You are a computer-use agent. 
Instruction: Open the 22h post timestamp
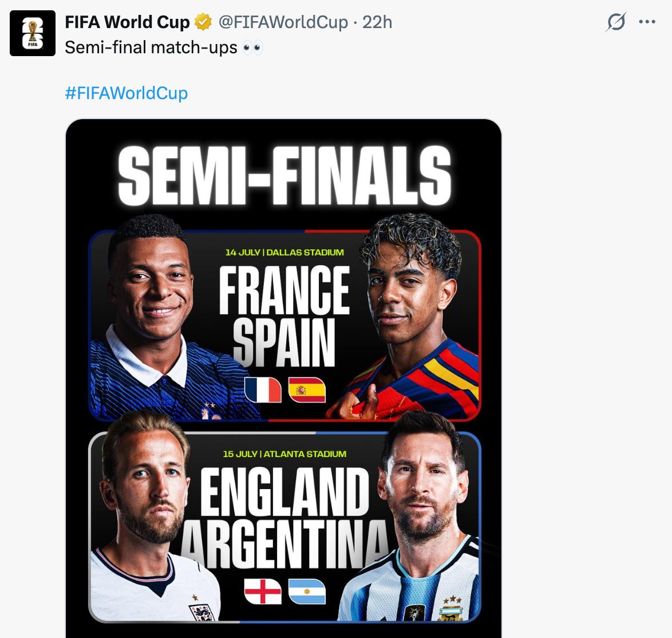(377, 22)
